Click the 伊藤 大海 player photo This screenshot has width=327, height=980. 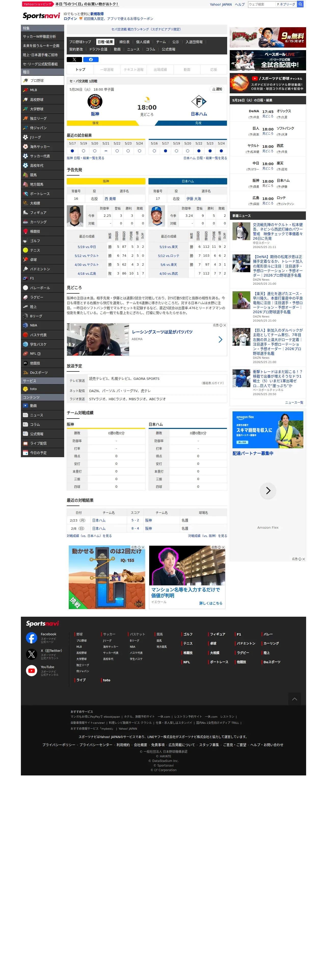pos(156,216)
